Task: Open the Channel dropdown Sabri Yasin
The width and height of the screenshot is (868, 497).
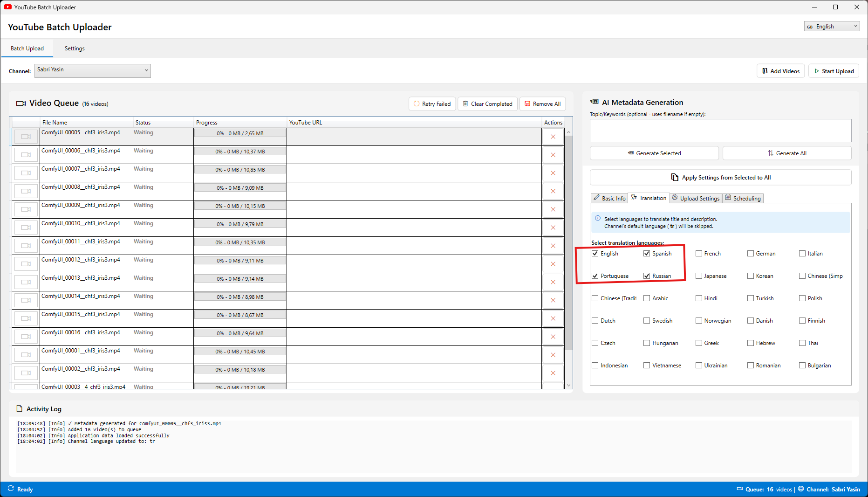Action: [x=93, y=70]
